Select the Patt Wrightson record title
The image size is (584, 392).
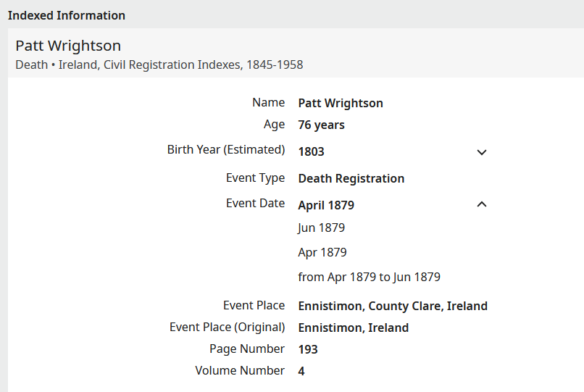pos(68,46)
